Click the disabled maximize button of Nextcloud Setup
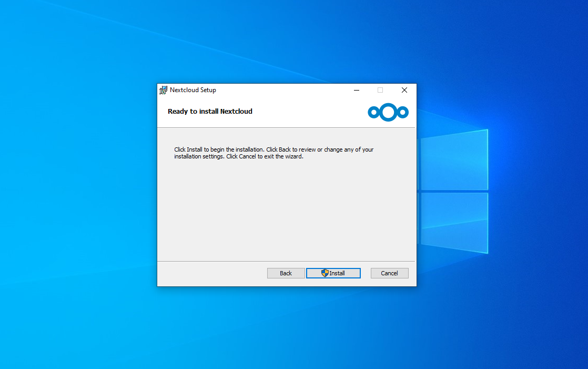Image resolution: width=588 pixels, height=369 pixels. [x=380, y=90]
